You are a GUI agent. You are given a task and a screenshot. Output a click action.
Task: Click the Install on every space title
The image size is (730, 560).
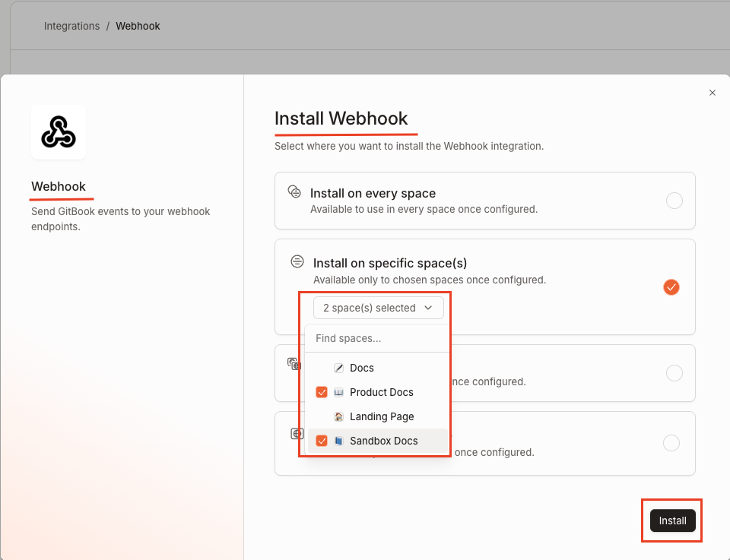tap(373, 193)
